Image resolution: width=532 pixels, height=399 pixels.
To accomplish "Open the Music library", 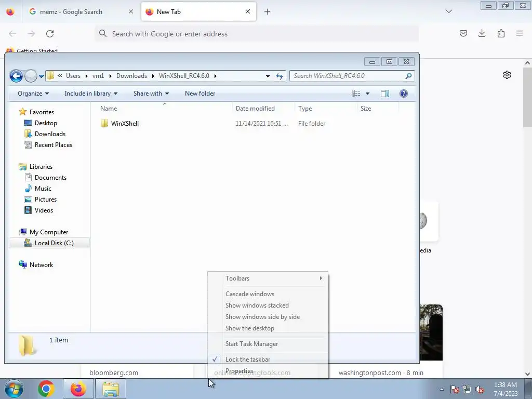I will coord(37,188).
